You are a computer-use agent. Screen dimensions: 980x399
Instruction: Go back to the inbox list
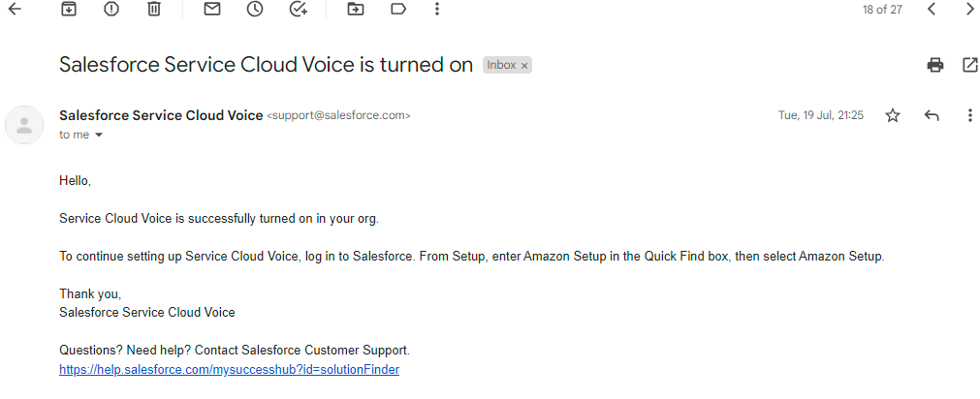(x=15, y=9)
